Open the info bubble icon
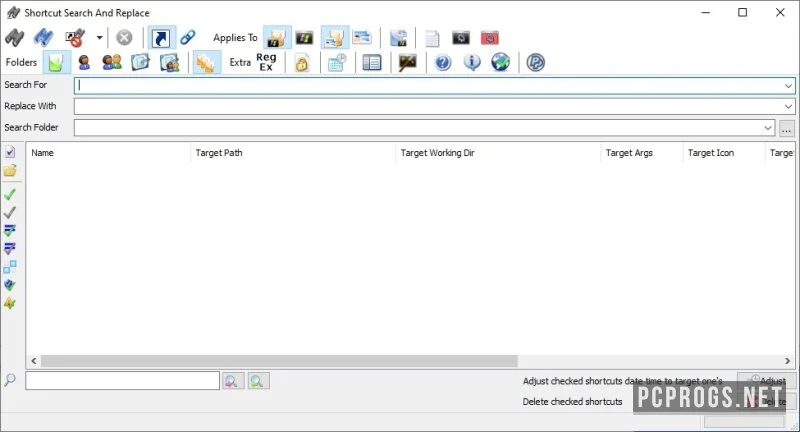The image size is (800, 432). (x=472, y=62)
